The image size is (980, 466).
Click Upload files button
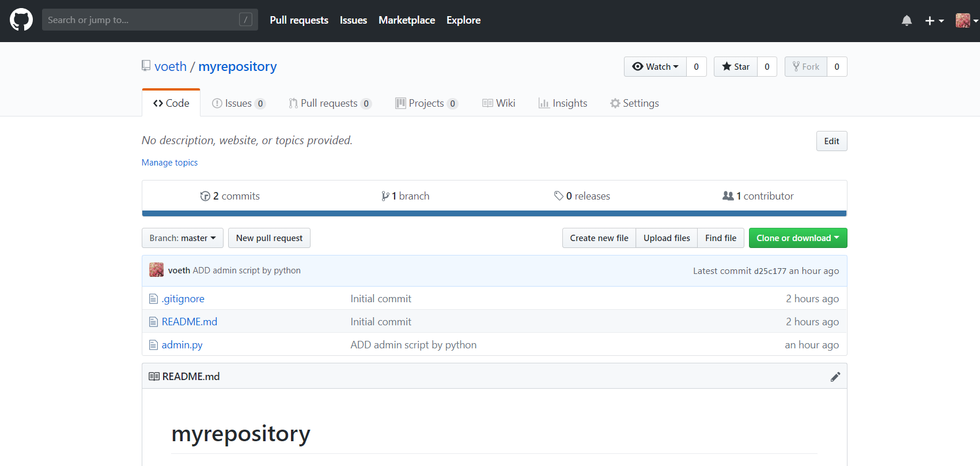[x=667, y=238]
